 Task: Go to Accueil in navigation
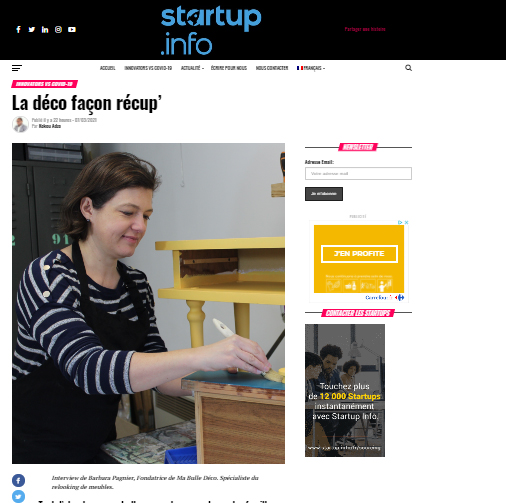(x=107, y=68)
